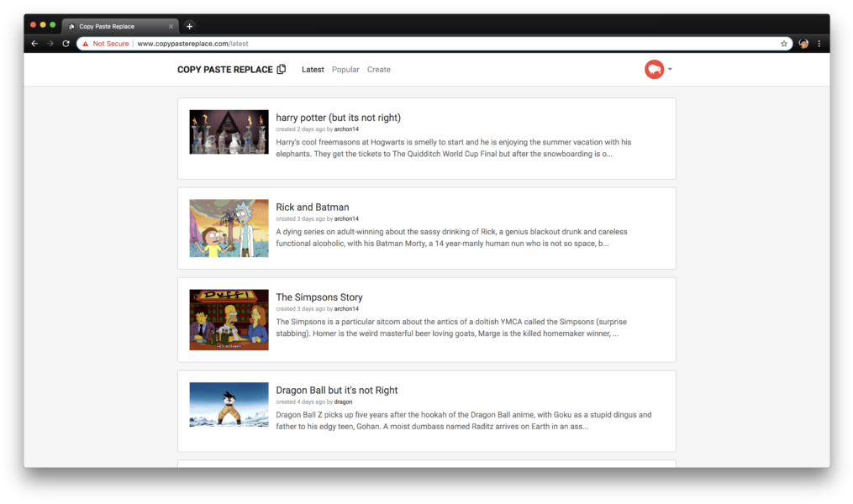Click description starting 'A dying series on adult-winning'
The width and height of the screenshot is (853, 504).
(451, 238)
